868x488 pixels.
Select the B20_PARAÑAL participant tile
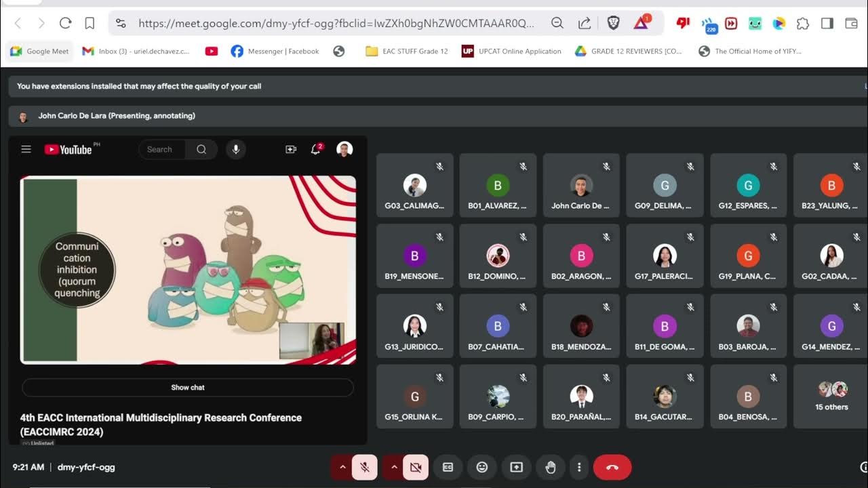[x=581, y=396]
